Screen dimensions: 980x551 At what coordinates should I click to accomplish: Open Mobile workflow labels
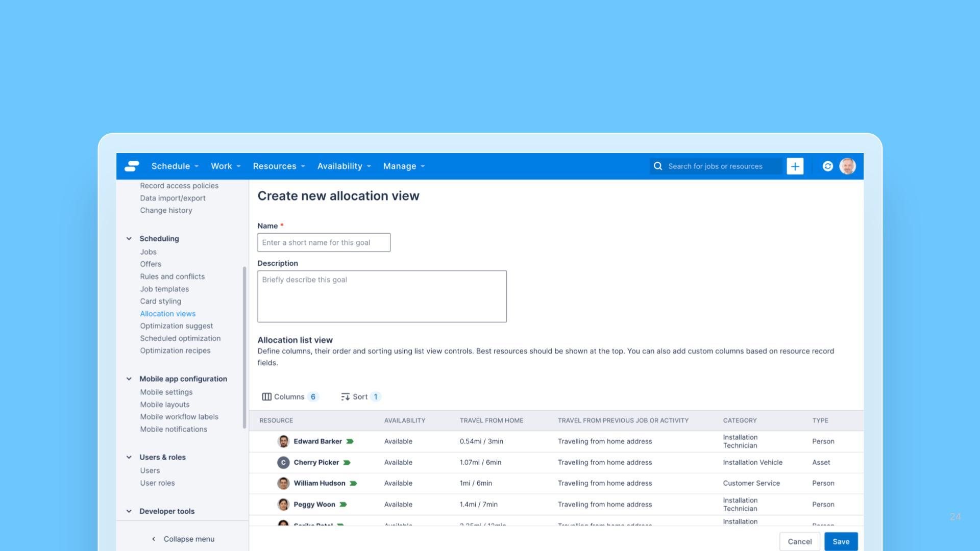pyautogui.click(x=179, y=417)
